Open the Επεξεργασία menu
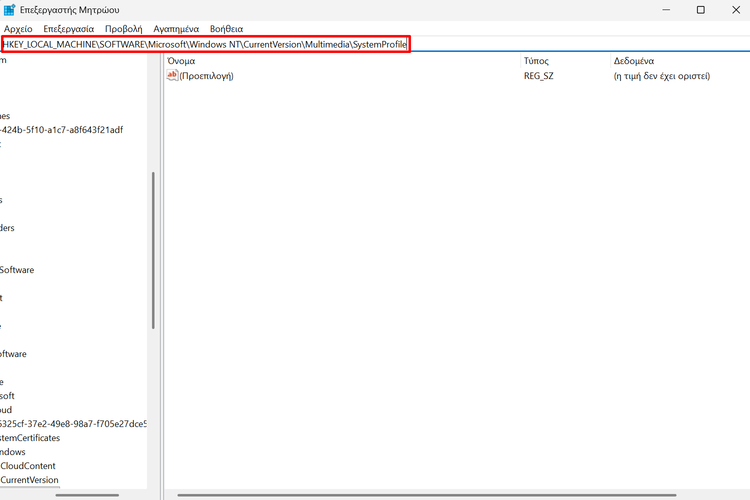The height and width of the screenshot is (500, 750). coord(68,29)
